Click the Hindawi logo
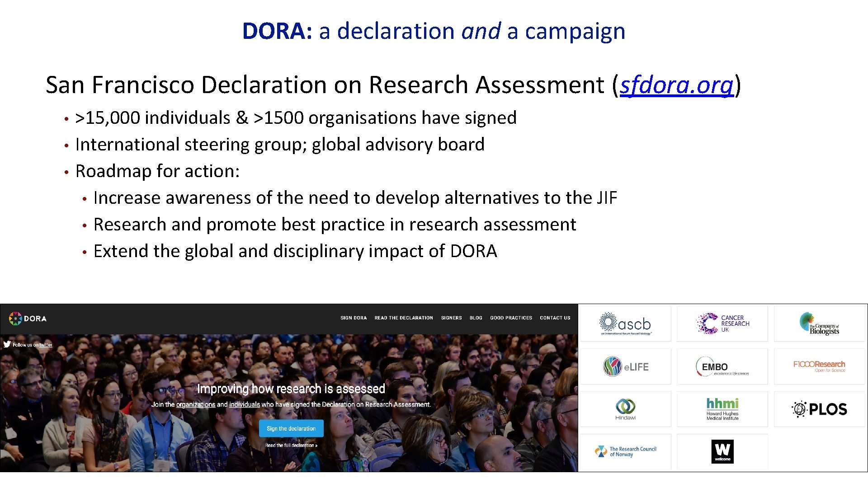The width and height of the screenshot is (868, 488). tap(626, 409)
